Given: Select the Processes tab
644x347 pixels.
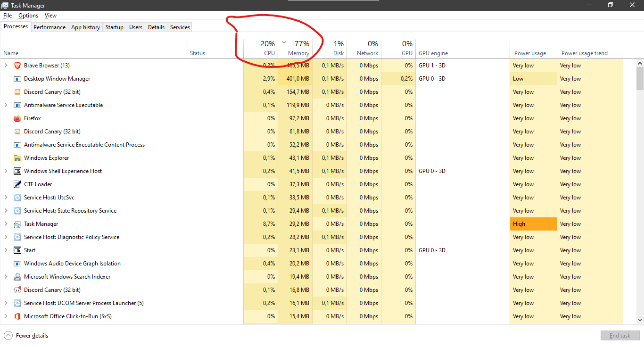Looking at the screenshot, I should point(16,26).
